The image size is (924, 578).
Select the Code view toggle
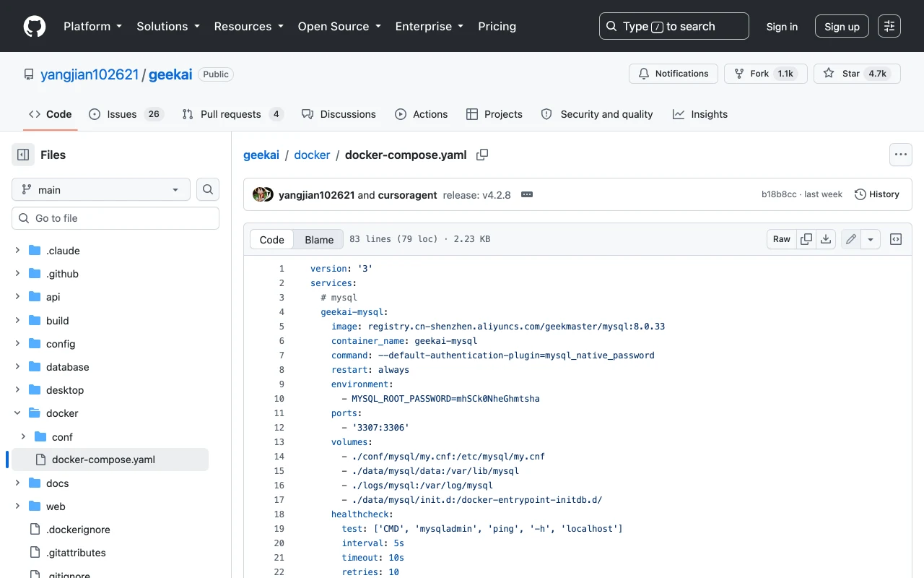[x=272, y=240]
